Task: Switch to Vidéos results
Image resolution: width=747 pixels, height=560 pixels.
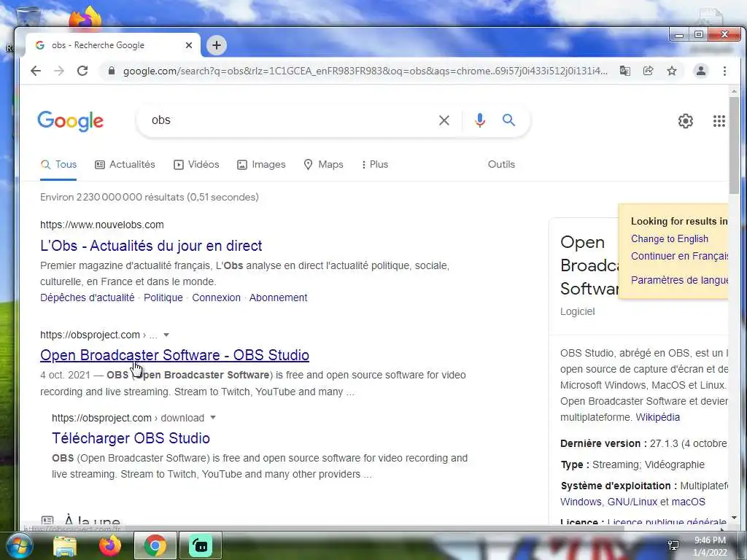Action: pyautogui.click(x=196, y=164)
